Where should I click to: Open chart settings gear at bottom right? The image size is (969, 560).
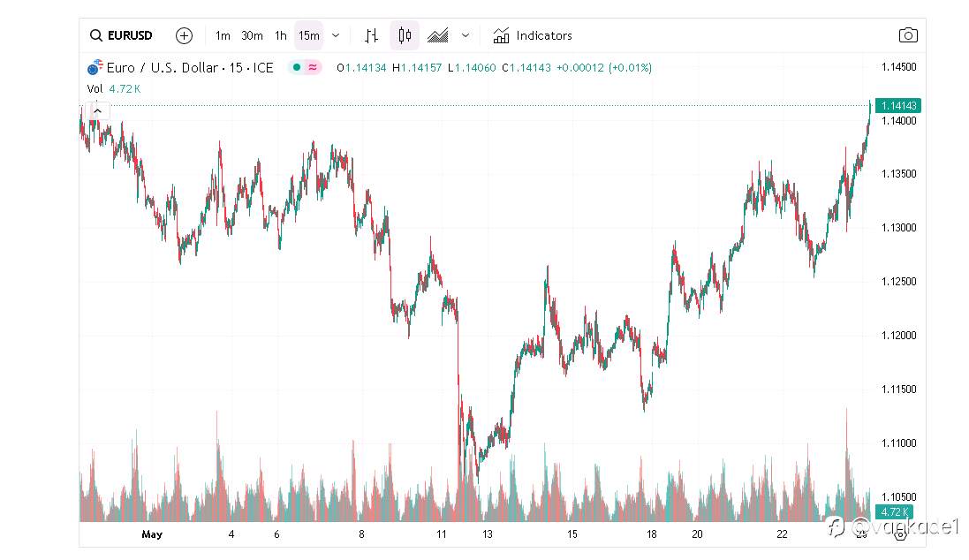tap(900, 534)
